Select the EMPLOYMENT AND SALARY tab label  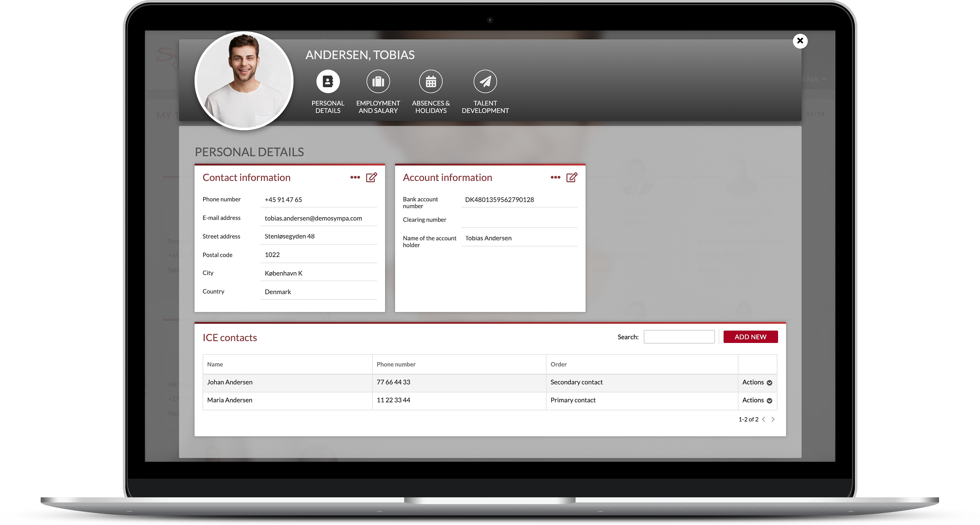pos(378,107)
